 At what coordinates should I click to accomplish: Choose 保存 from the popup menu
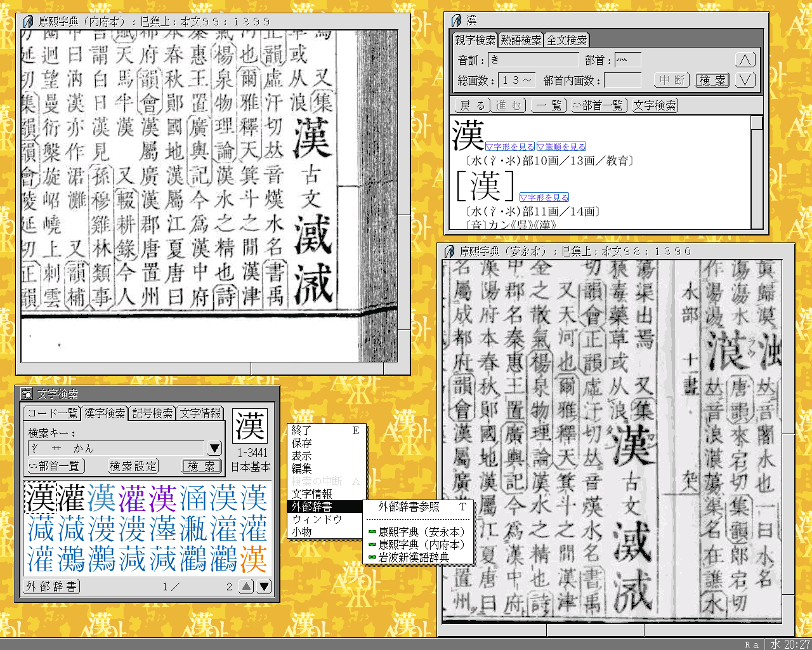326,443
